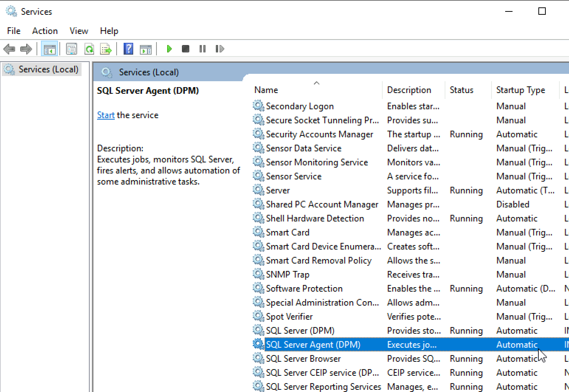Click the gear icon beside Spot Verifier
Image resolution: width=569 pixels, height=392 pixels.
(x=258, y=316)
